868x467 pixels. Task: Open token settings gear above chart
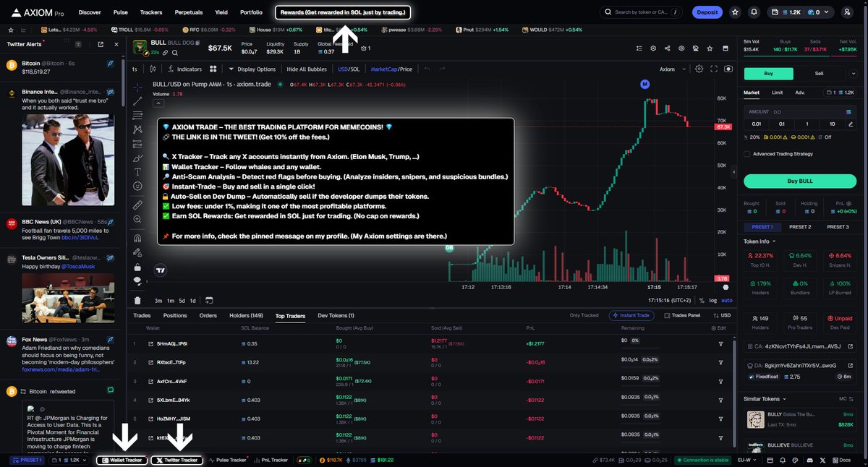tap(653, 48)
